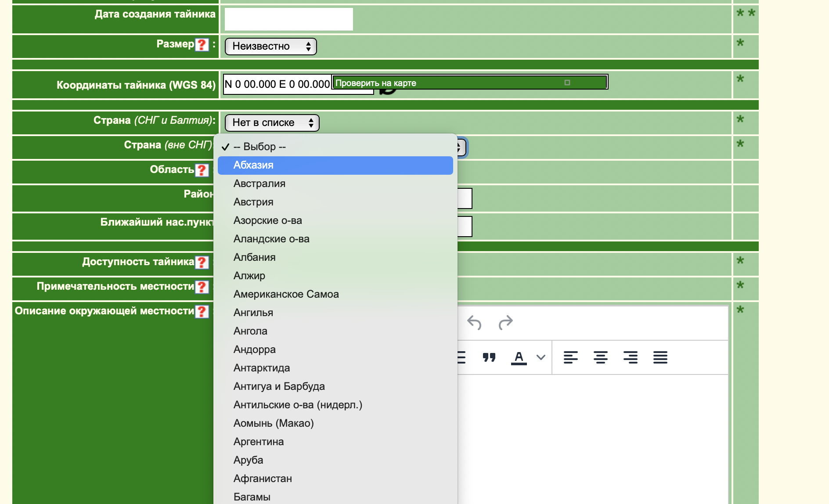Image resolution: width=829 pixels, height=504 pixels.
Task: Insert a block quote via quote icon
Action: (x=489, y=357)
